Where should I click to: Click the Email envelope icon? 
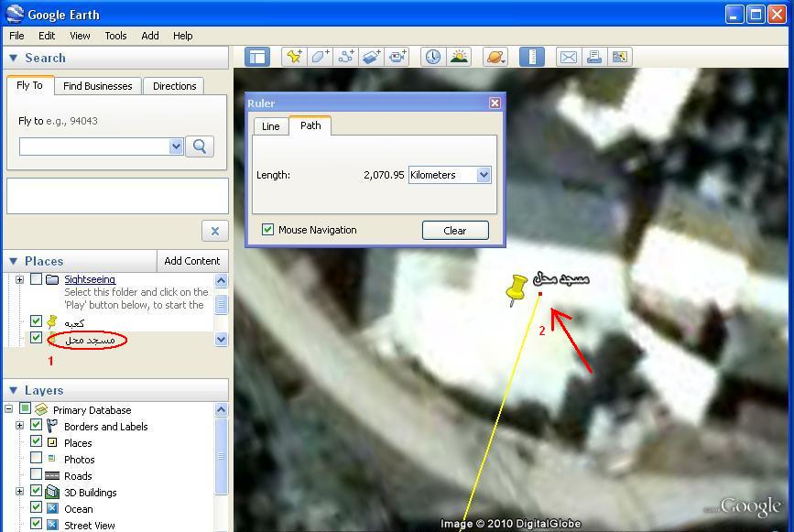click(x=568, y=57)
